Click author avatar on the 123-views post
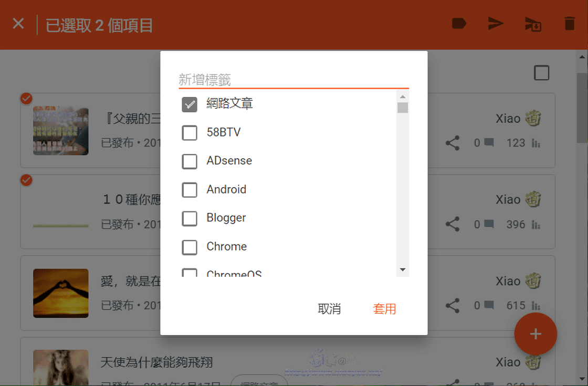 (x=533, y=119)
